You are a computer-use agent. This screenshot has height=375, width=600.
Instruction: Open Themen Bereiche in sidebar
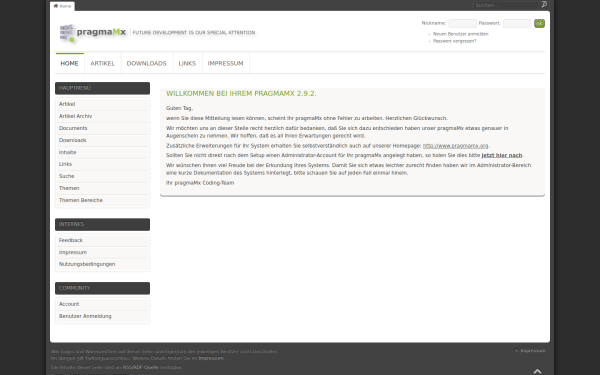point(102,200)
